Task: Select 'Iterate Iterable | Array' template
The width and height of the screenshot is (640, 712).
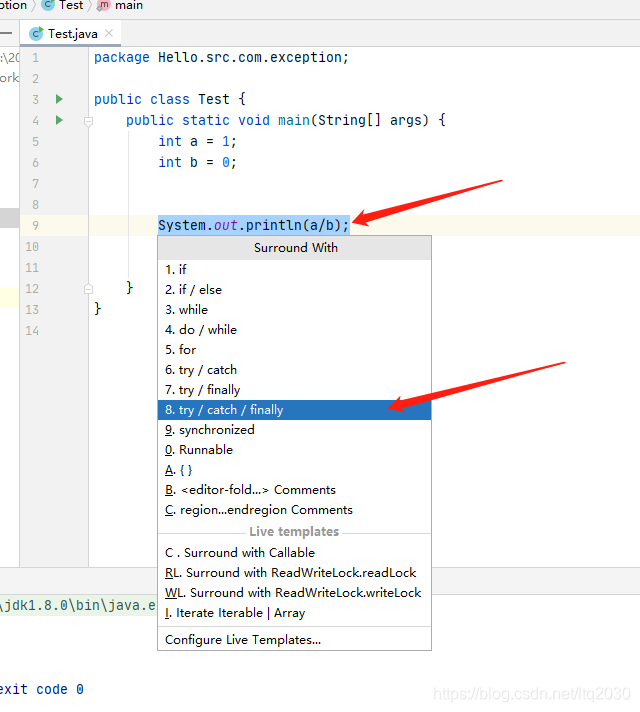Action: click(x=294, y=613)
